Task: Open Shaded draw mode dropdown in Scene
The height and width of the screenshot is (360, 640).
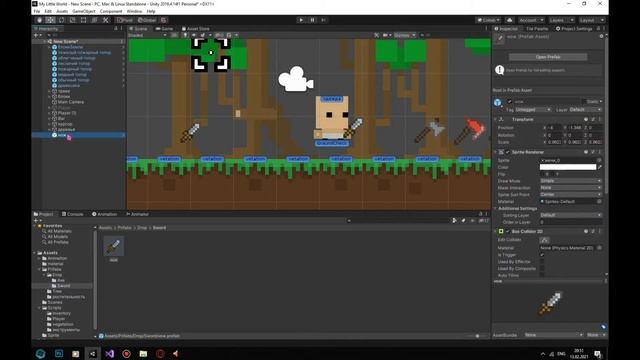Action: coord(147,36)
